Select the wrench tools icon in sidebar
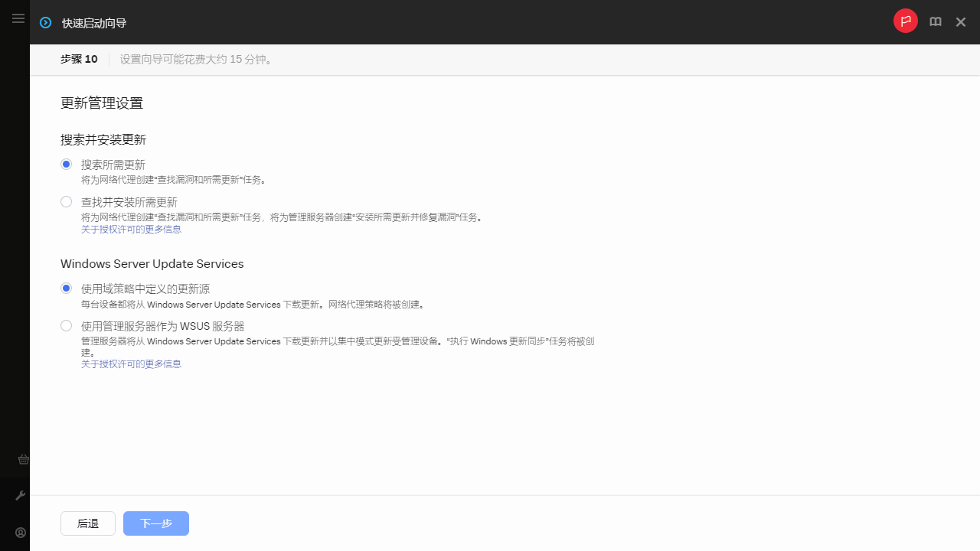 (21, 495)
